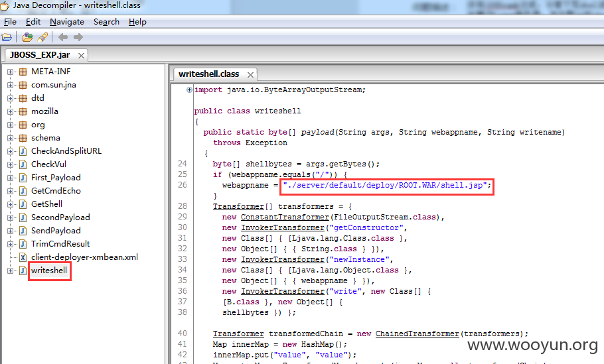The image size is (604, 364).
Task: Expand the collapsed import statements in code
Action: tap(189, 90)
